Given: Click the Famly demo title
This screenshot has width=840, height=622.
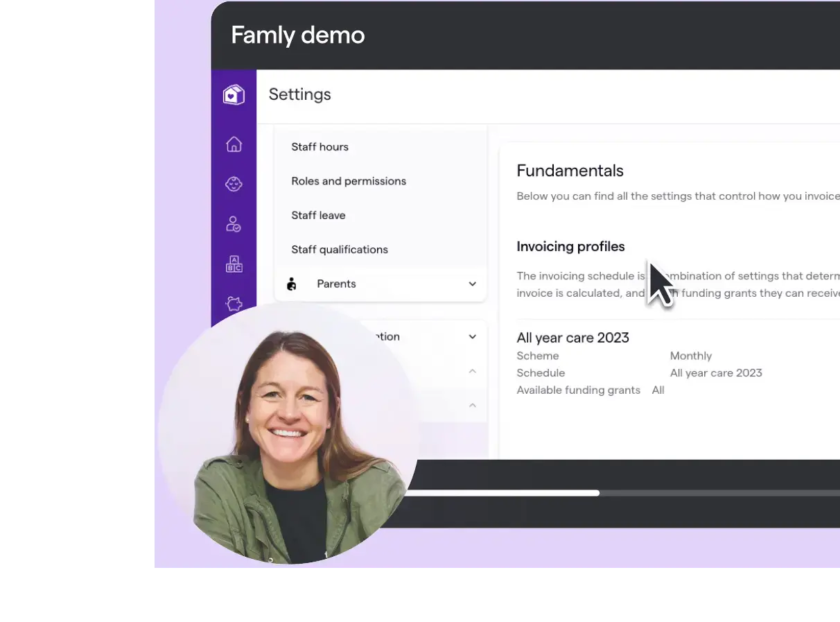Looking at the screenshot, I should tap(298, 35).
